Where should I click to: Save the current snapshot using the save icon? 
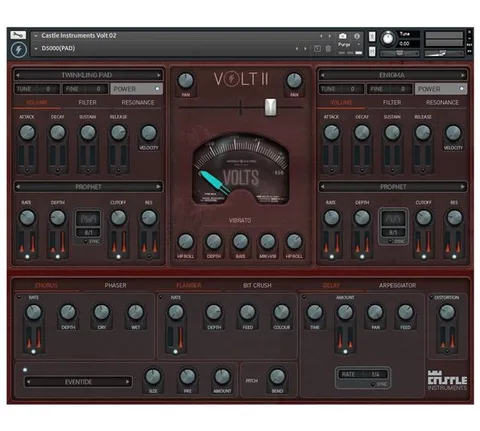(x=317, y=49)
